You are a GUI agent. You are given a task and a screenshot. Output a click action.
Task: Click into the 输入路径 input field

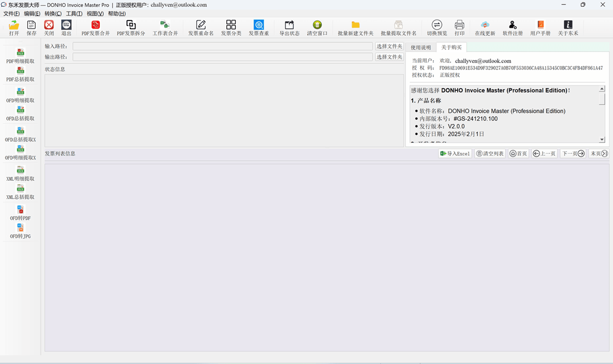tap(222, 46)
